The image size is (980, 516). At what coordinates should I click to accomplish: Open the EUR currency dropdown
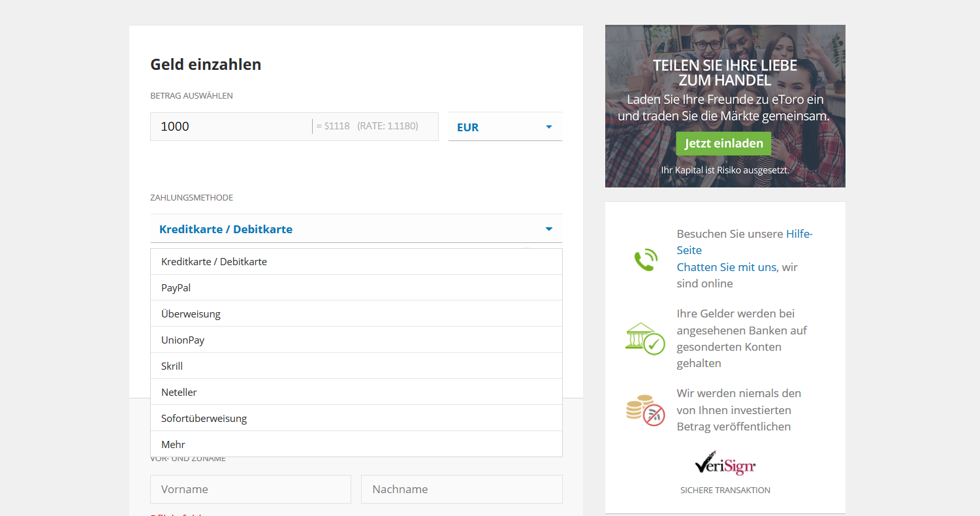click(505, 127)
